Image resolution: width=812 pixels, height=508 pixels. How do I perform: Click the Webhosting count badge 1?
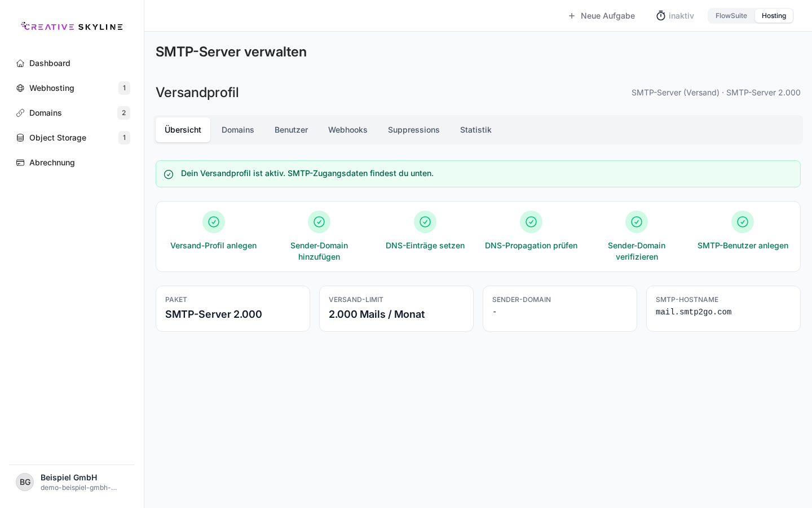124,88
